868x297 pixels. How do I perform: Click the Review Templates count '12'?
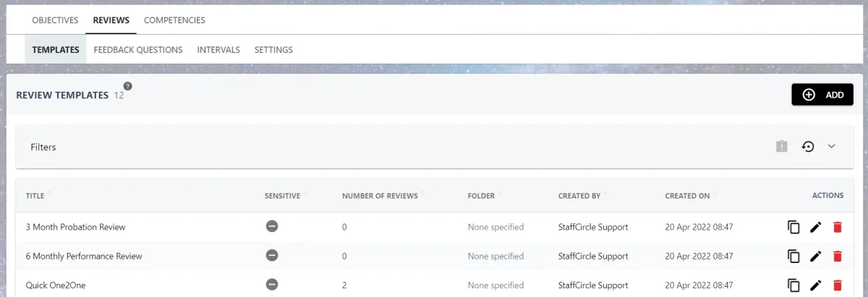click(x=119, y=95)
